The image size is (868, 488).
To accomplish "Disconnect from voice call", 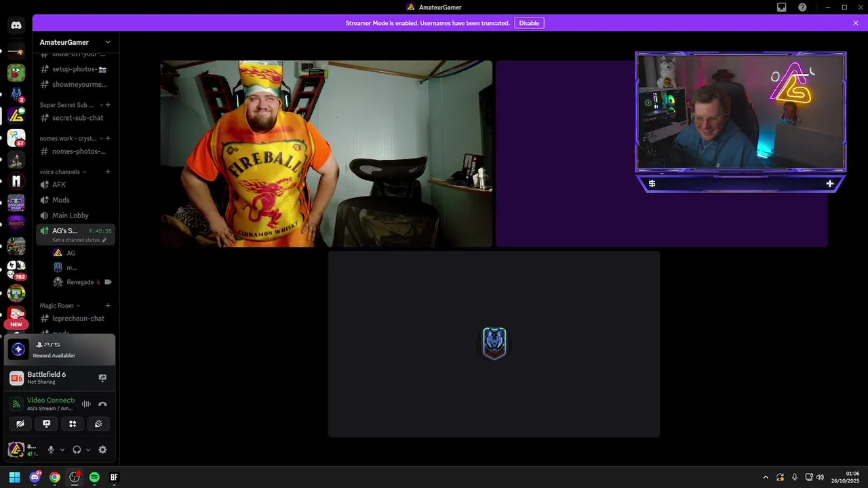I will pyautogui.click(x=102, y=404).
